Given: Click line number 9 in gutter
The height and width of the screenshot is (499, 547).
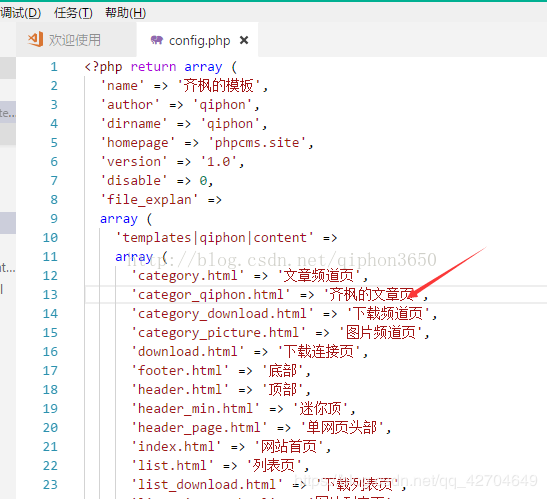Looking at the screenshot, I should [54, 218].
